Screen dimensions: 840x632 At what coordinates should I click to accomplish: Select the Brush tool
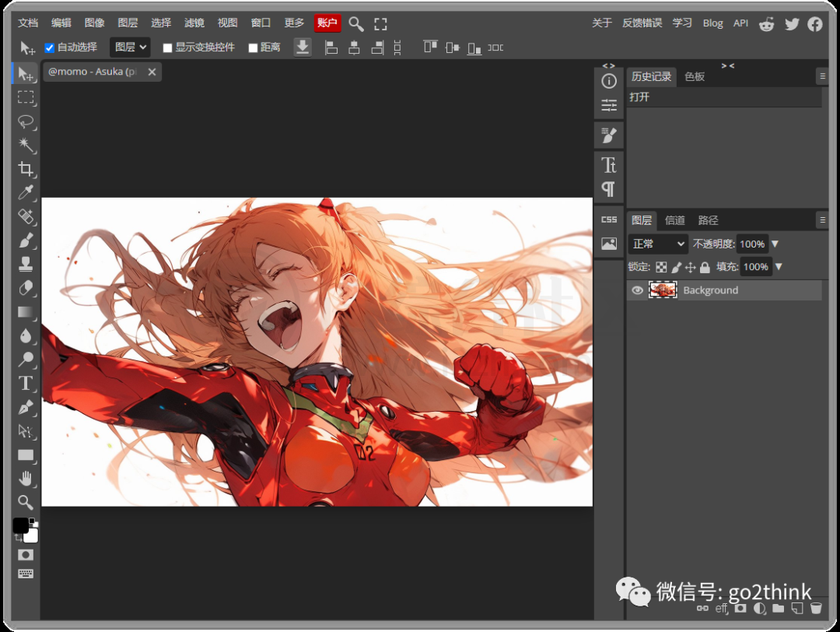(25, 241)
